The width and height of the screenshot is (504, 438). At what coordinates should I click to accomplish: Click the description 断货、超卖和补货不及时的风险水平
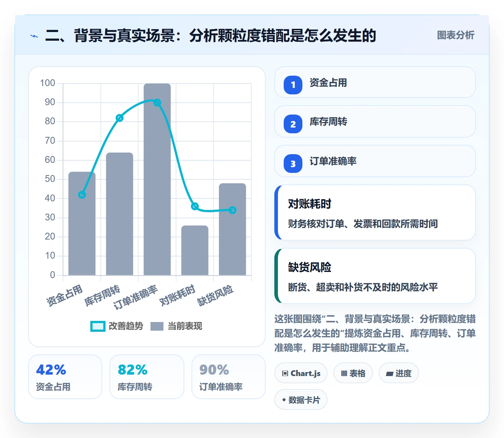coord(363,287)
